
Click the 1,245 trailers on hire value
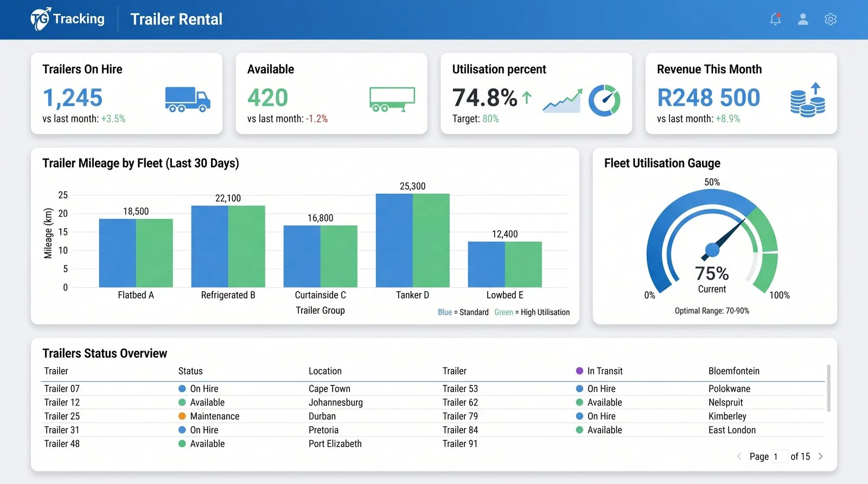click(x=73, y=98)
